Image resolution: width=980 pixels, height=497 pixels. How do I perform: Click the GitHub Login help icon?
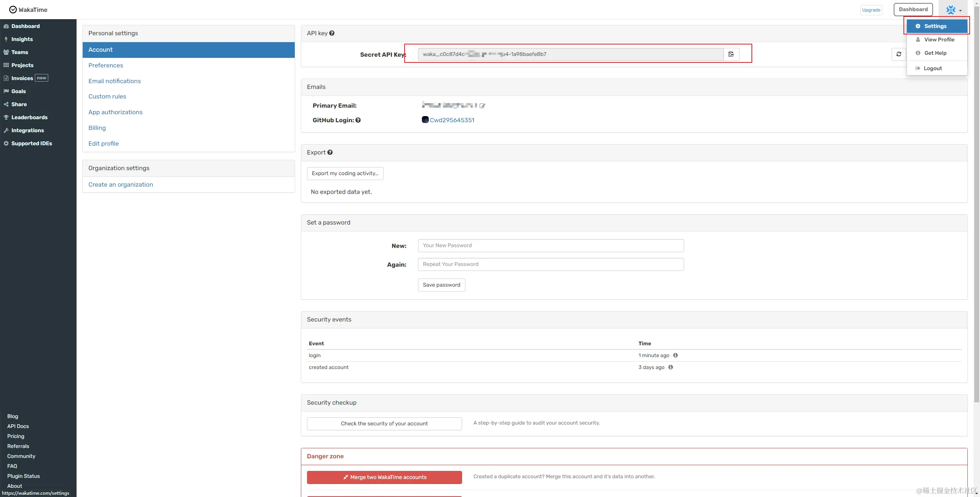coord(358,120)
